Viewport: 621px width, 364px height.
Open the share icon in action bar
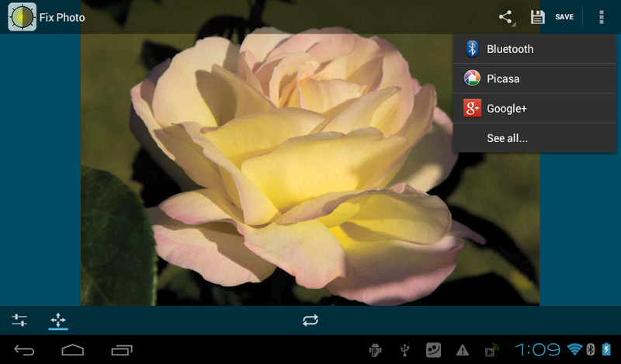[x=506, y=17]
